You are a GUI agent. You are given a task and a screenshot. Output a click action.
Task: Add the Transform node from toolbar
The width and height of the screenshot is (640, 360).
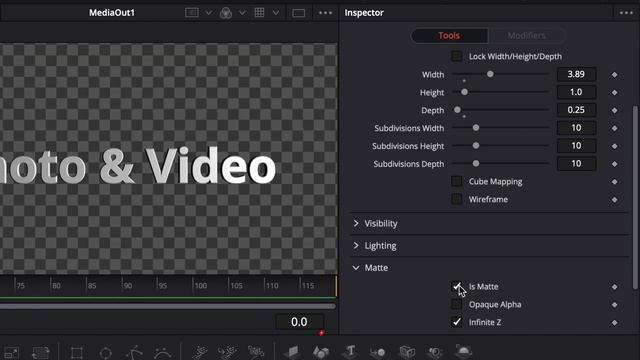point(40,352)
